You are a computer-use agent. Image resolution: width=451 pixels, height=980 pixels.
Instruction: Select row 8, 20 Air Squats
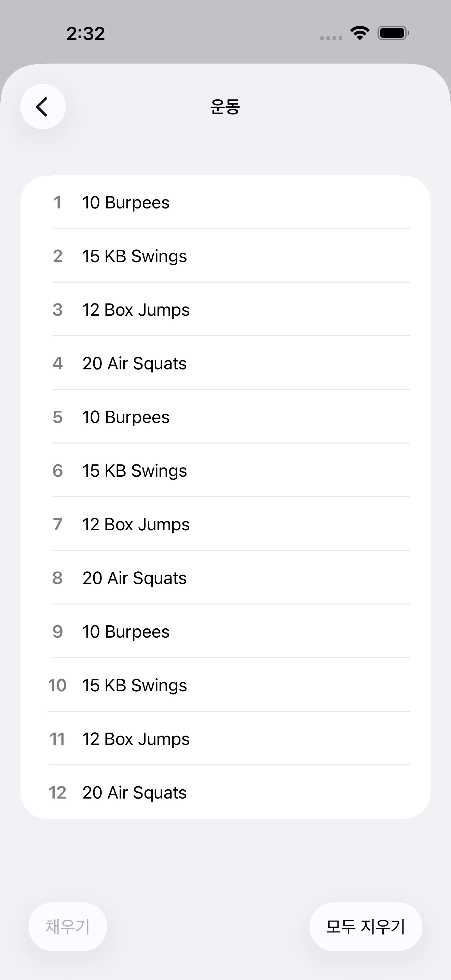tap(225, 578)
